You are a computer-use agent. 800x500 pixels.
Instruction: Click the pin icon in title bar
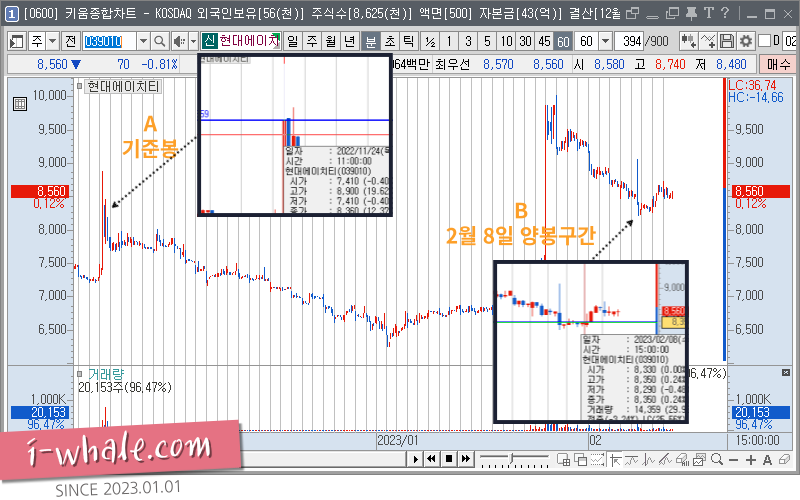[691, 13]
